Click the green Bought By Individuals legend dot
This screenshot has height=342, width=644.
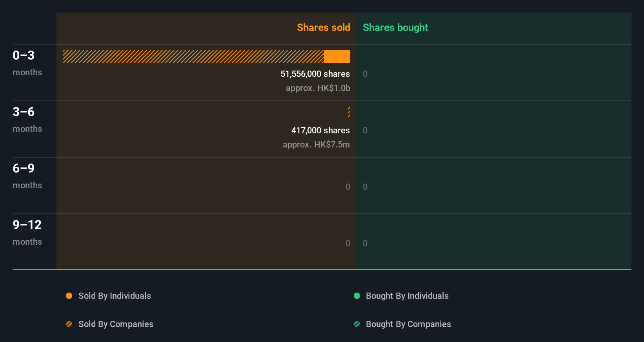pos(357,296)
